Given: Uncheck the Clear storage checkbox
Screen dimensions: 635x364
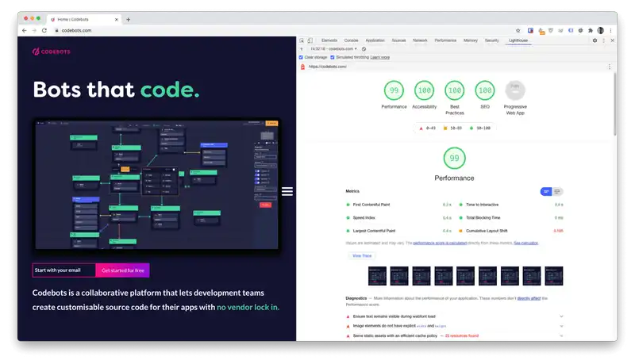Looking at the screenshot, I should 301,57.
